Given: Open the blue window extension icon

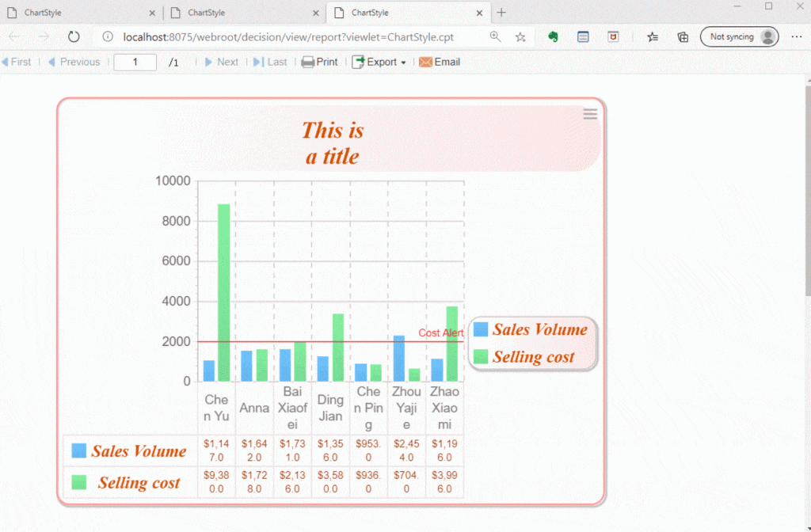Looking at the screenshot, I should coord(583,36).
